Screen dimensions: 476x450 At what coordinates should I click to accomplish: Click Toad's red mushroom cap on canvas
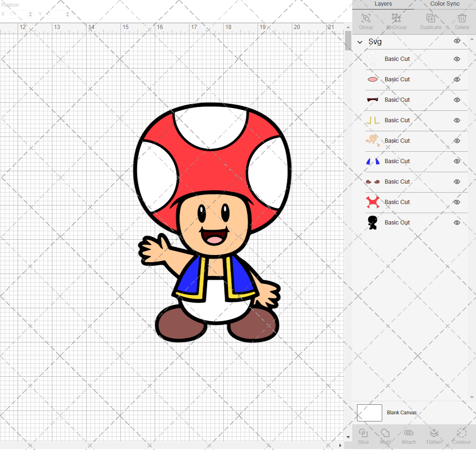(x=212, y=170)
